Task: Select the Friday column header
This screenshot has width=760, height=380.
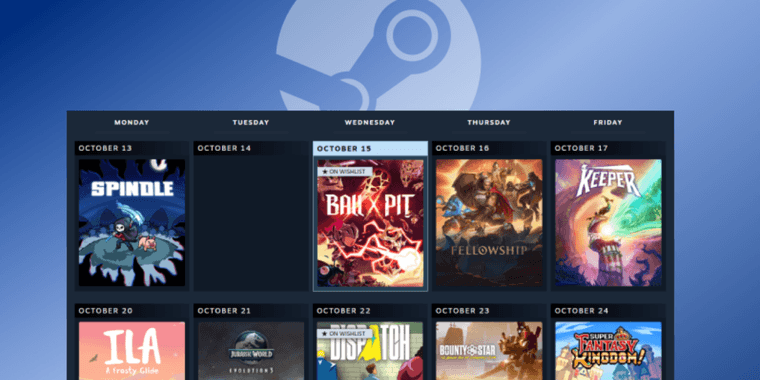Action: click(x=608, y=123)
